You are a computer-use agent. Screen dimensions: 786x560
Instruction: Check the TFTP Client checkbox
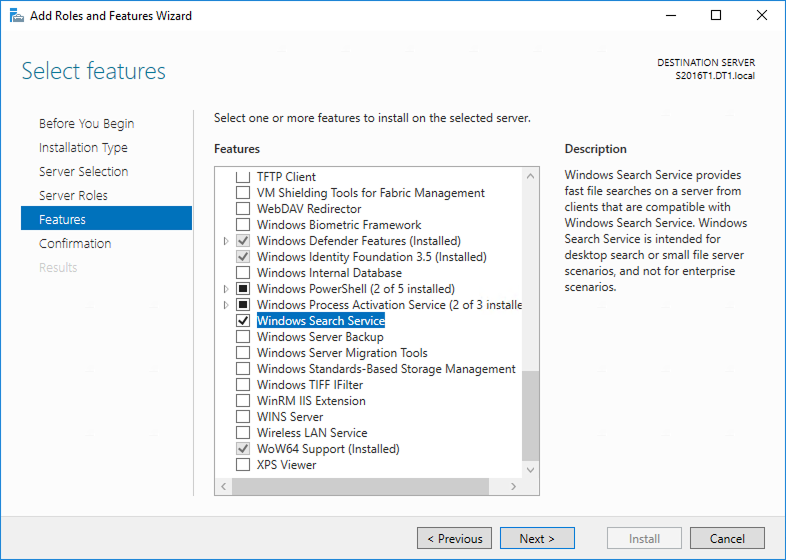[243, 177]
